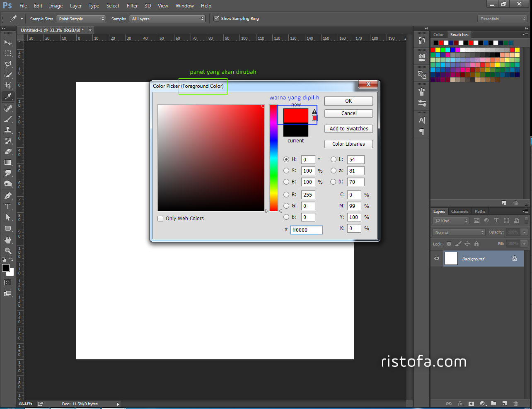Change screen mode via toolbox icon
This screenshot has width=532, height=409.
click(x=8, y=294)
